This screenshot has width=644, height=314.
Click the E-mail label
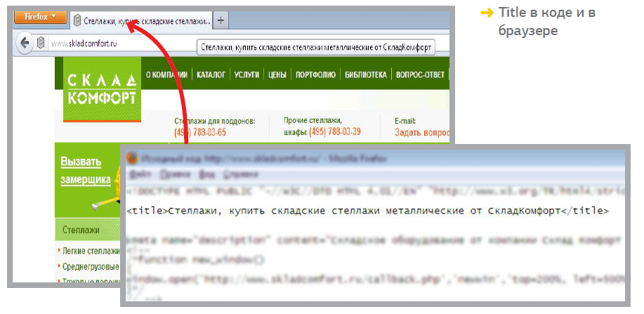(405, 122)
